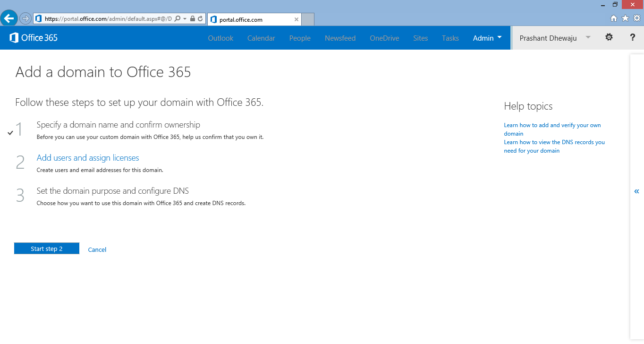Screen dimensions: 644x344
Task: Close the portal.office.com tab
Action: tap(297, 19)
